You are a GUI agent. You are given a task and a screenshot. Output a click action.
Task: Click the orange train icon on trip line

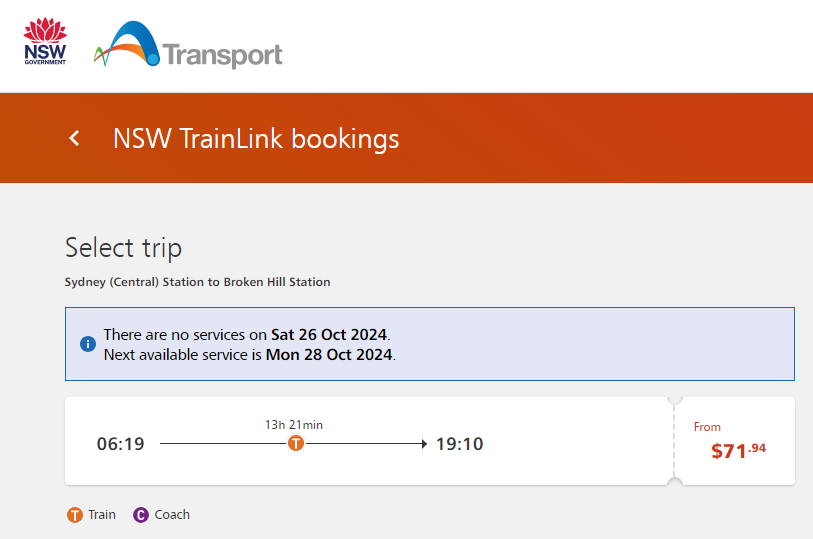pos(296,443)
